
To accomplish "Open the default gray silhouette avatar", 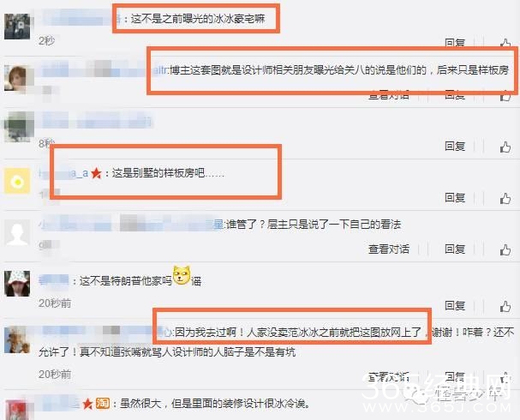I will click(17, 232).
